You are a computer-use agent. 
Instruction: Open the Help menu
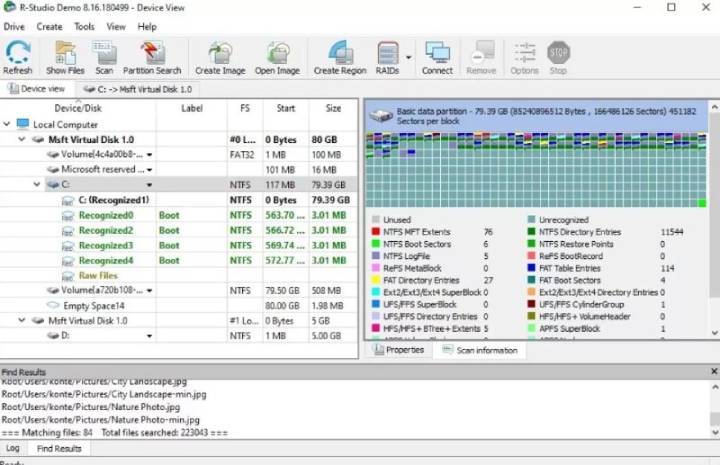pyautogui.click(x=147, y=27)
